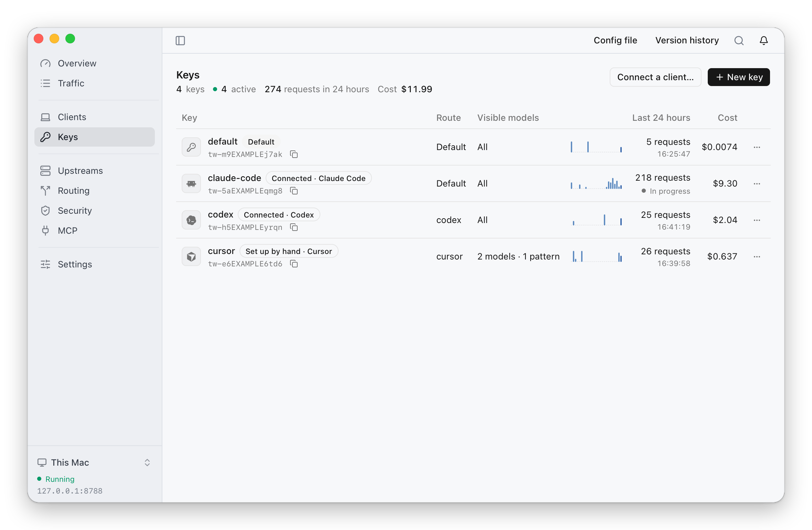Click the key icon of default row
Viewport: 812px width, 530px height.
191,147
